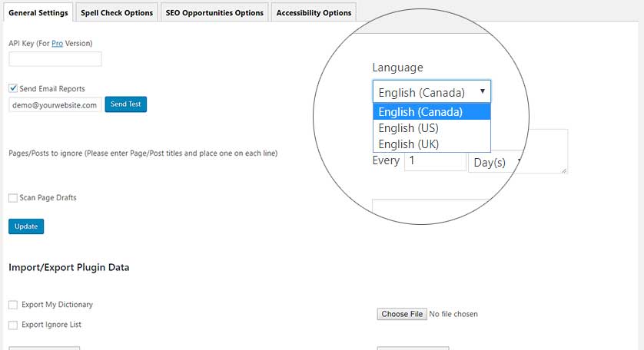The width and height of the screenshot is (644, 350).
Task: Uncheck Send Email Reports checkbox
Action: tap(13, 88)
